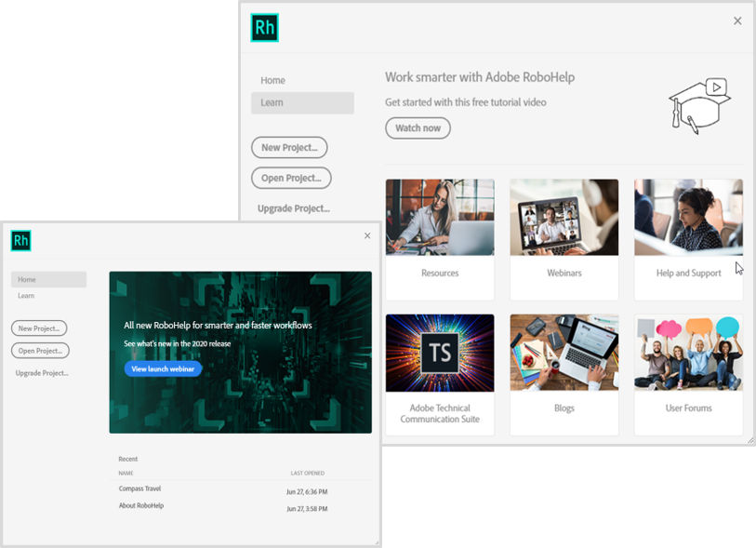Click the Rh logo in the Learn window
756x548 pixels.
click(x=265, y=28)
